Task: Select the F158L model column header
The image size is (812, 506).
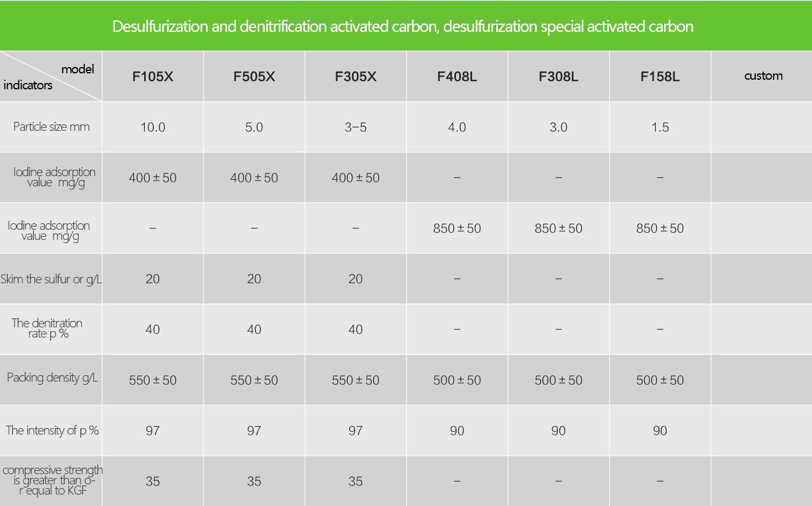Action: click(x=660, y=77)
